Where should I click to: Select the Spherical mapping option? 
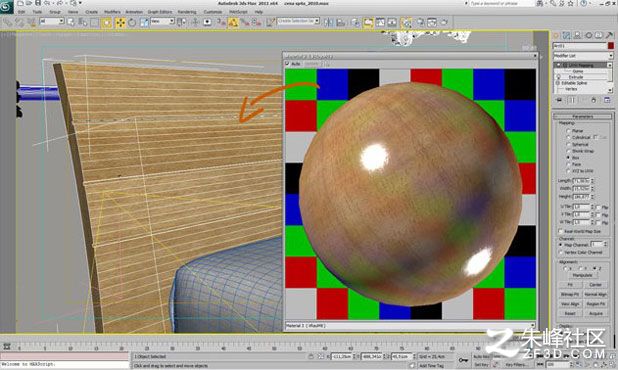point(568,144)
